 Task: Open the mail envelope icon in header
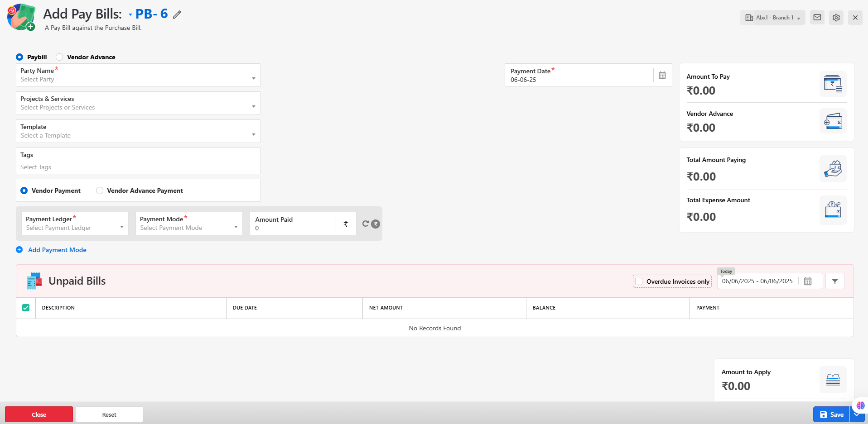click(x=817, y=18)
